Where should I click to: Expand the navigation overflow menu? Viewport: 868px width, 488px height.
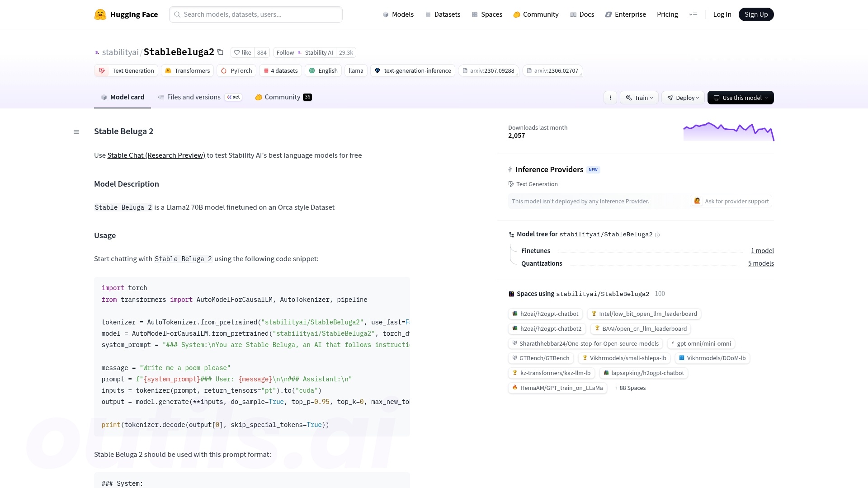click(x=693, y=14)
